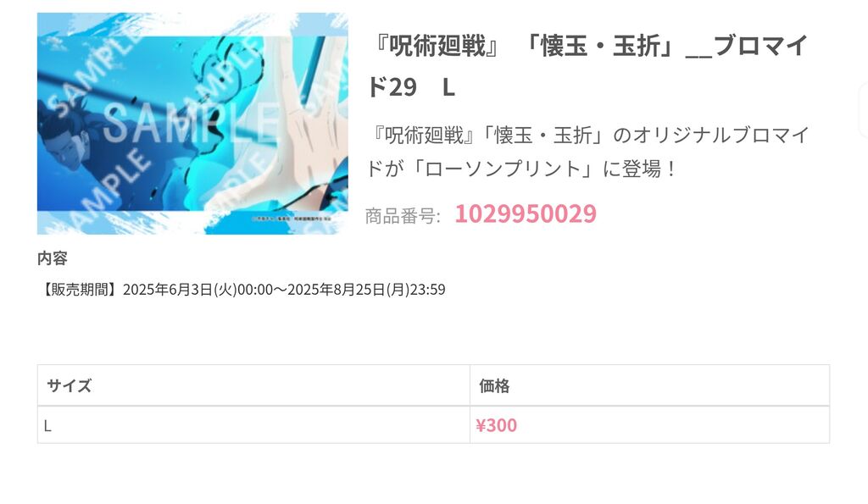Open the Jujutsu Kaisen bromide sample image
868x504 pixels.
coord(192,124)
